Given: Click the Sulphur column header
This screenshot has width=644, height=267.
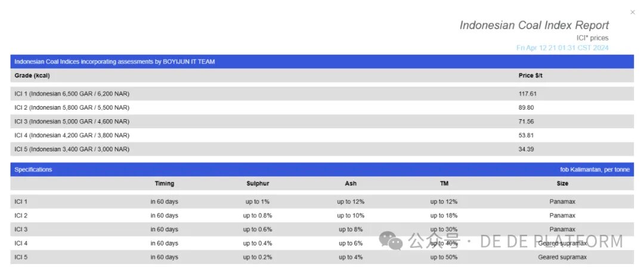Looking at the screenshot, I should (x=258, y=184).
